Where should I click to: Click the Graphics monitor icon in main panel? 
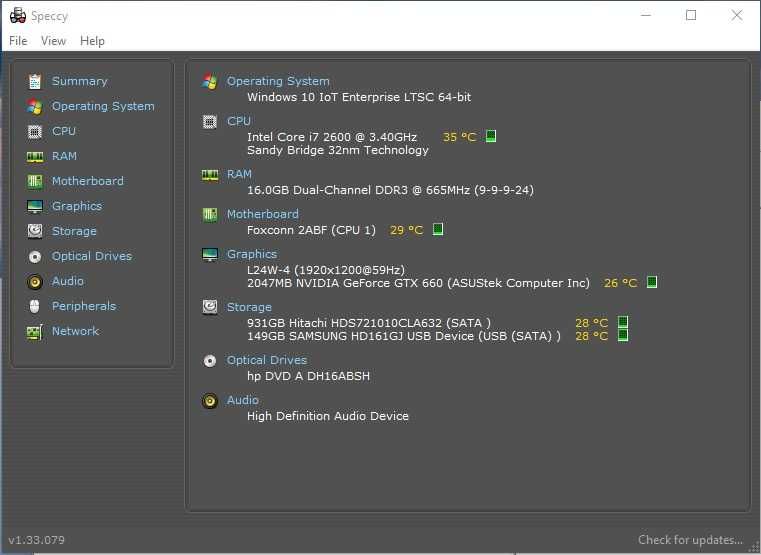tap(210, 254)
